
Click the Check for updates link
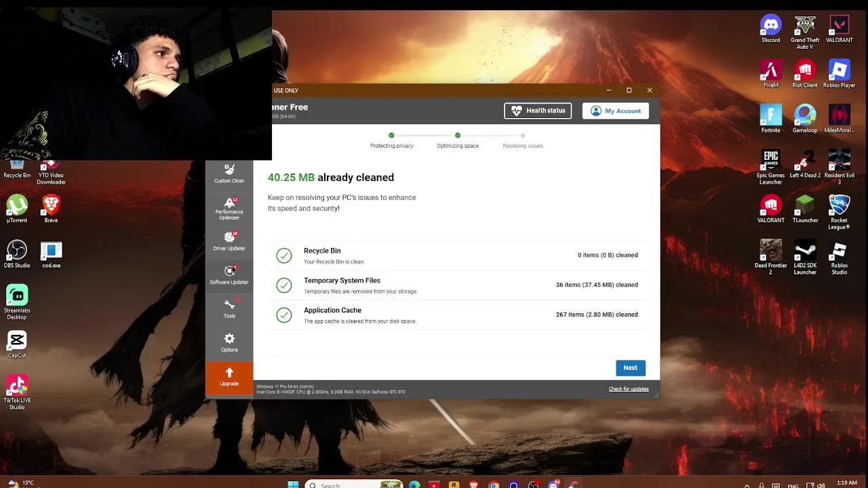point(629,389)
